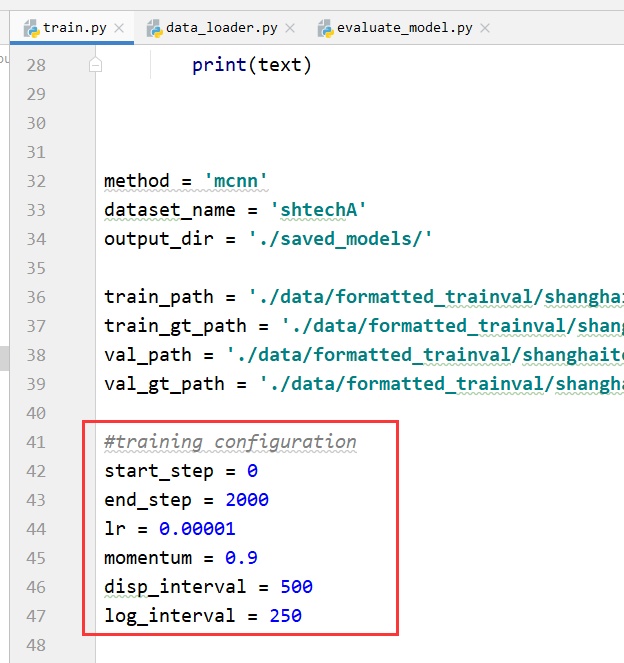The image size is (624, 663).
Task: Click the train_gt_path variable name
Action: coord(175,326)
